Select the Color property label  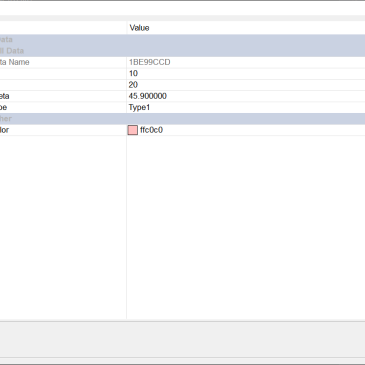pos(63,130)
